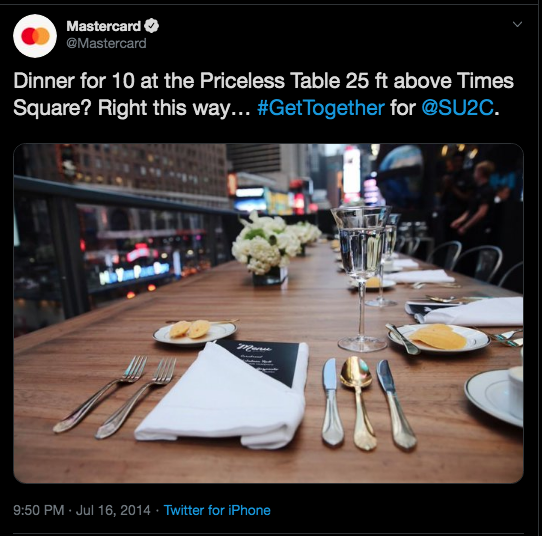Open the #GetTogether hashtag
Viewport: 542px width, 536px height.
click(x=321, y=108)
